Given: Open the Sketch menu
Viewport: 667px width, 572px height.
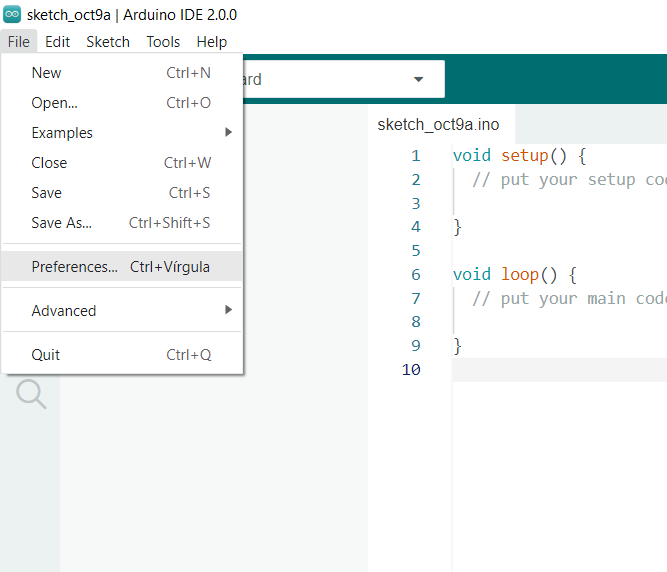Looking at the screenshot, I should click(108, 42).
